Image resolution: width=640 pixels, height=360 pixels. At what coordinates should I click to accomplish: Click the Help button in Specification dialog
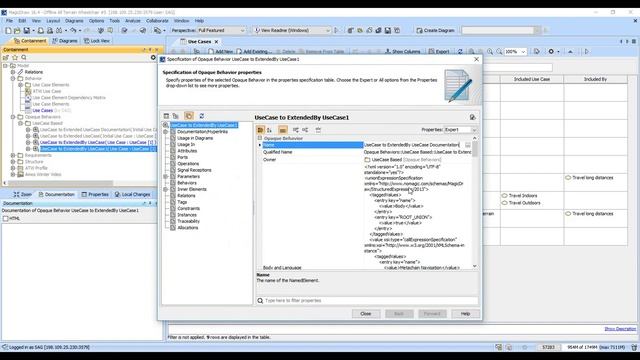[x=465, y=314]
